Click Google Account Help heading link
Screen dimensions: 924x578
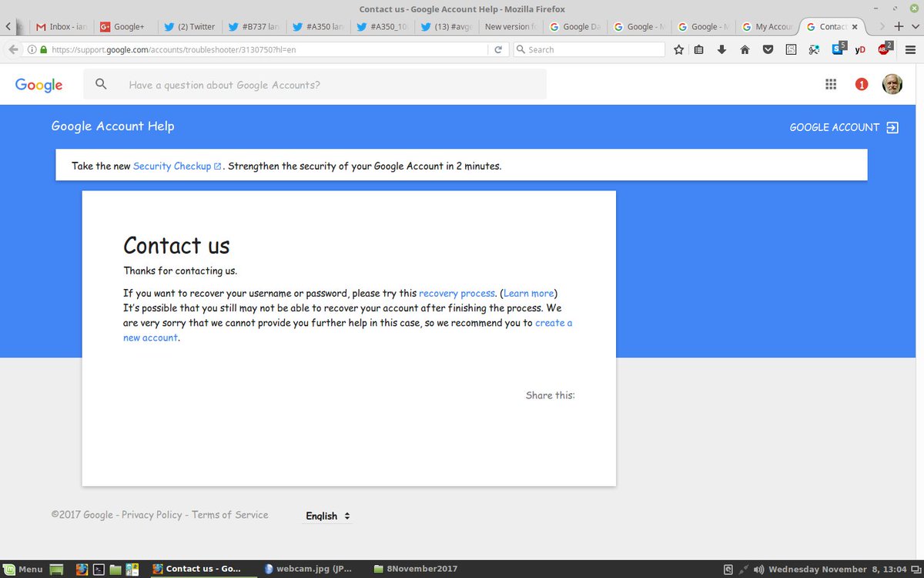tap(112, 126)
